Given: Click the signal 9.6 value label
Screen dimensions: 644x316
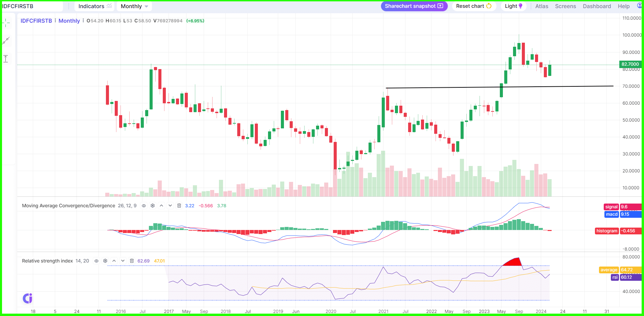Looking at the screenshot, I should (x=623, y=207).
